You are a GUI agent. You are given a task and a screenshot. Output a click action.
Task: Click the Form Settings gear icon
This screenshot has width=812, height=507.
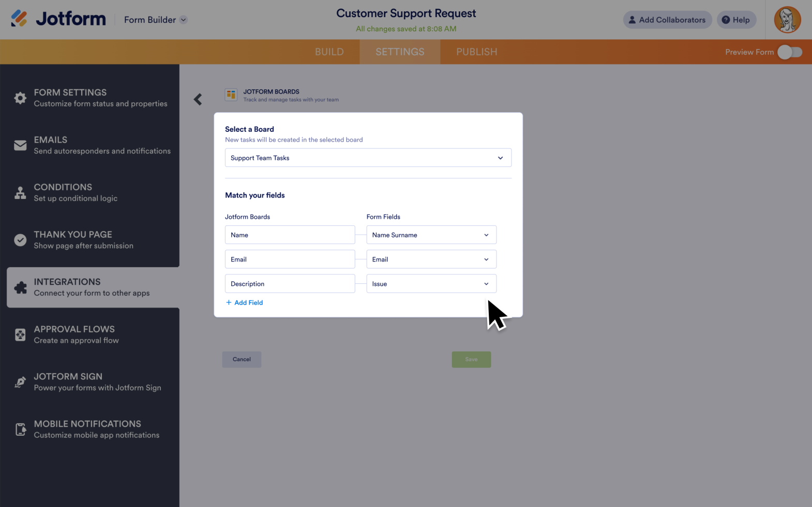click(20, 98)
